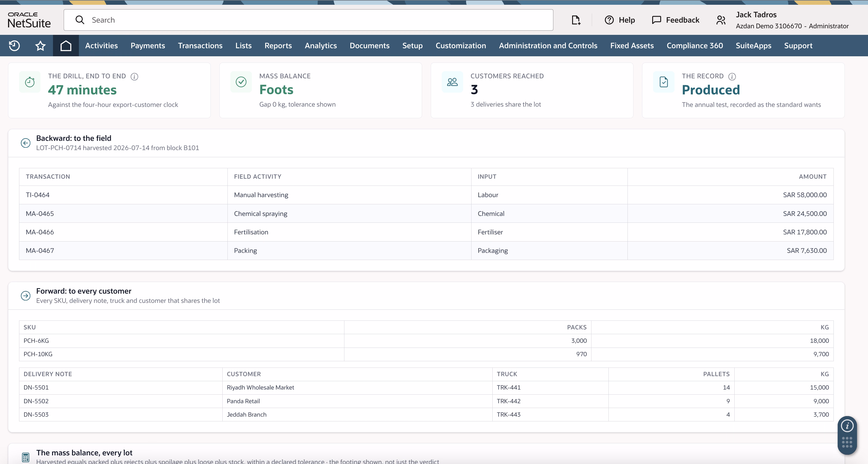
Task: Click the grid dots on floating widget
Action: tap(847, 442)
